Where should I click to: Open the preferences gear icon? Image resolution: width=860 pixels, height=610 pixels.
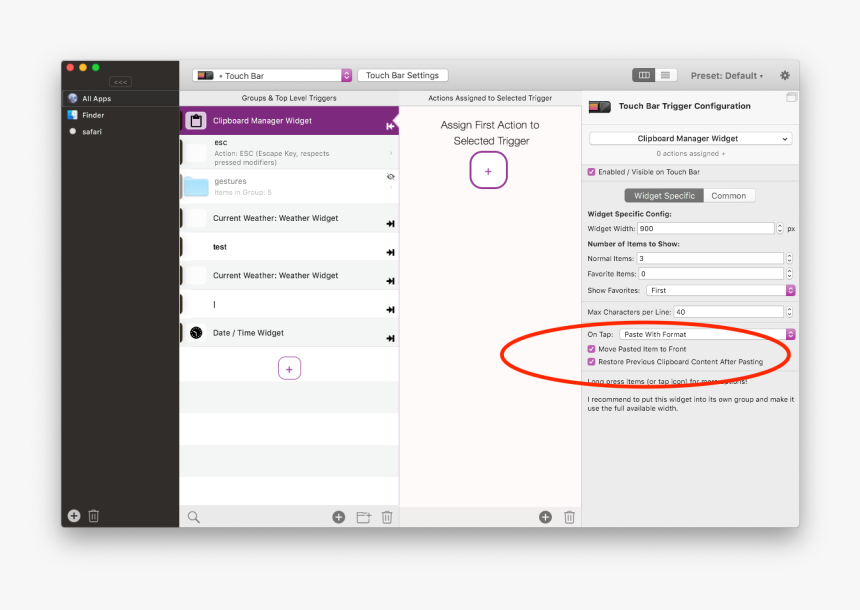[784, 75]
